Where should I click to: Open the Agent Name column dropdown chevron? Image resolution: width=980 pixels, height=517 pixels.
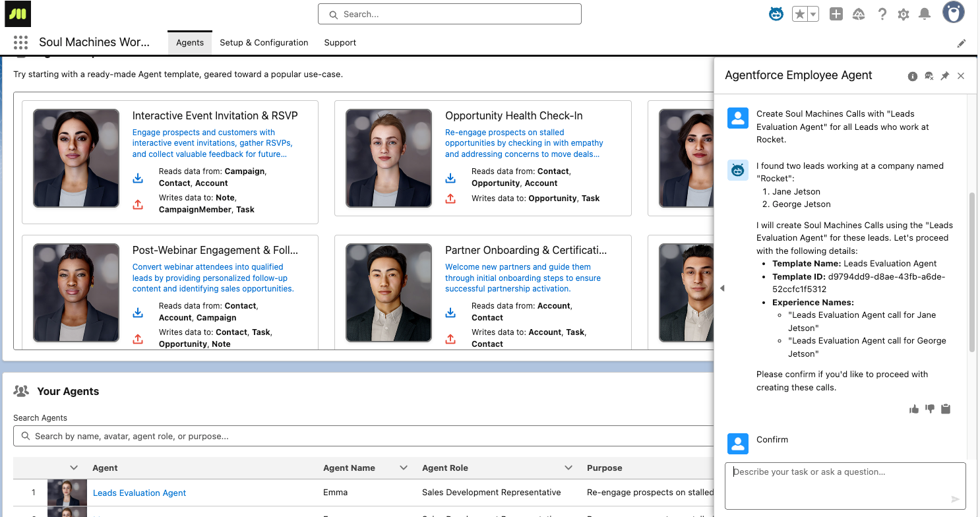pyautogui.click(x=404, y=468)
